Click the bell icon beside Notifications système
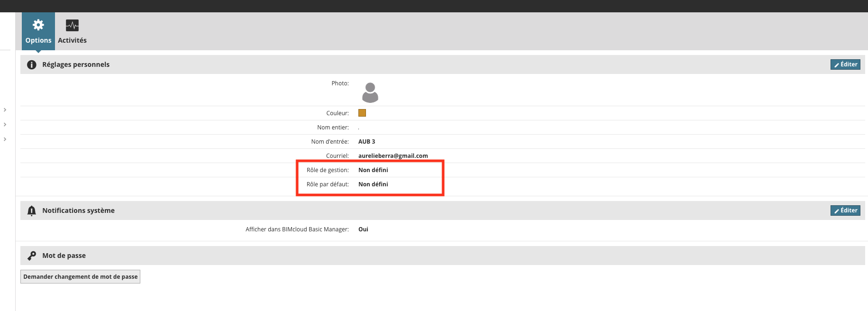 (x=32, y=211)
